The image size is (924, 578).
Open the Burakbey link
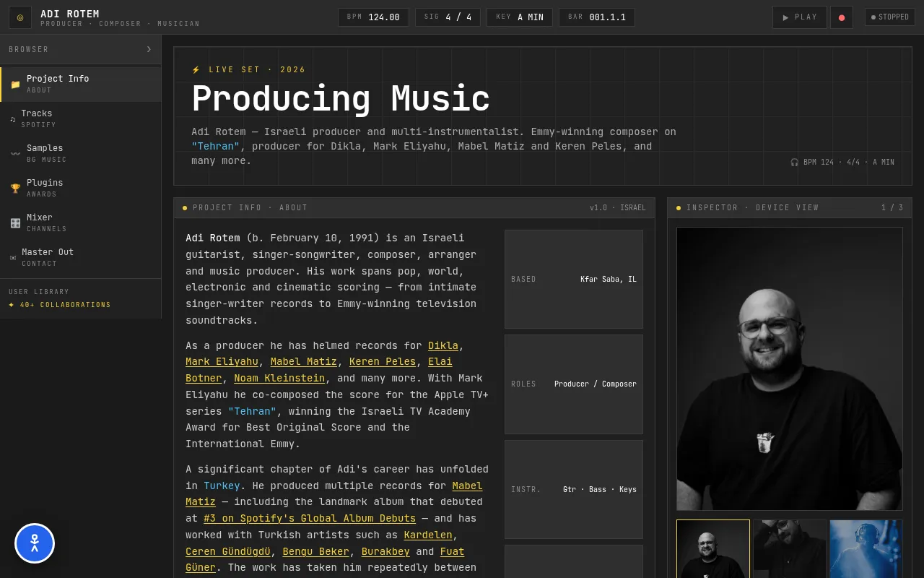coord(385,551)
